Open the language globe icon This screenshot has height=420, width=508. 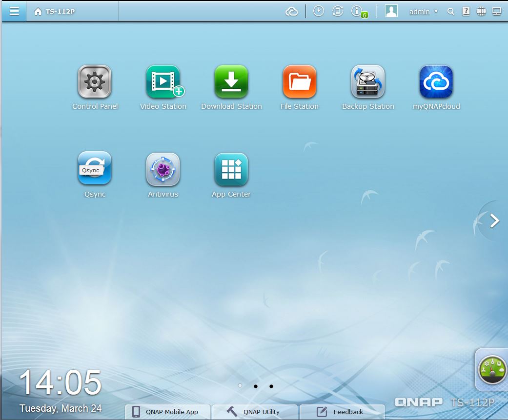(481, 12)
